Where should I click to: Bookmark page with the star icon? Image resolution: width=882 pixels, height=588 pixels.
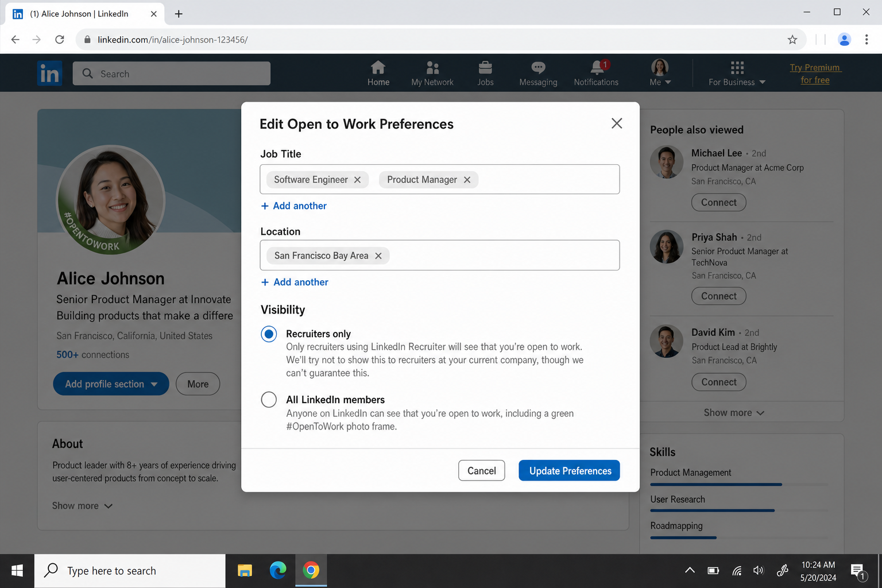coord(792,40)
